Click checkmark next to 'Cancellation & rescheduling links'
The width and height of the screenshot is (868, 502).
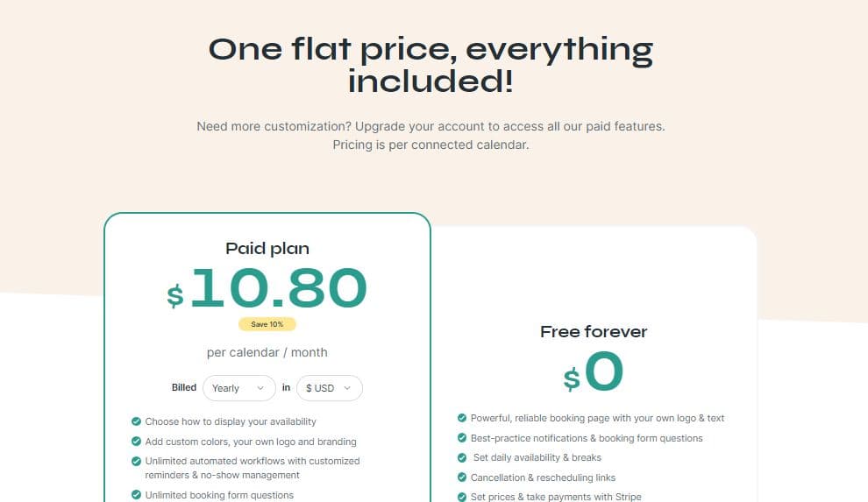[x=462, y=477]
